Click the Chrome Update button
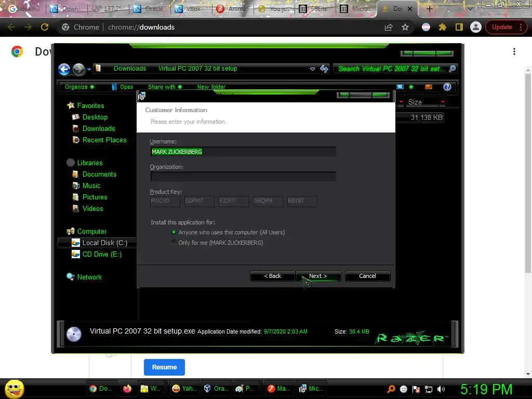This screenshot has height=399, width=532. [x=506, y=27]
